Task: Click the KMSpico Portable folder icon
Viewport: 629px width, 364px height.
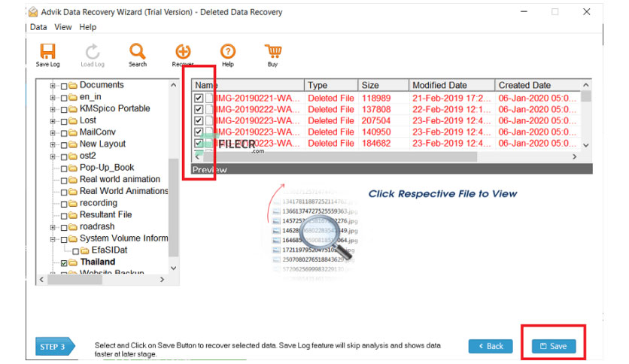Action: pos(73,109)
